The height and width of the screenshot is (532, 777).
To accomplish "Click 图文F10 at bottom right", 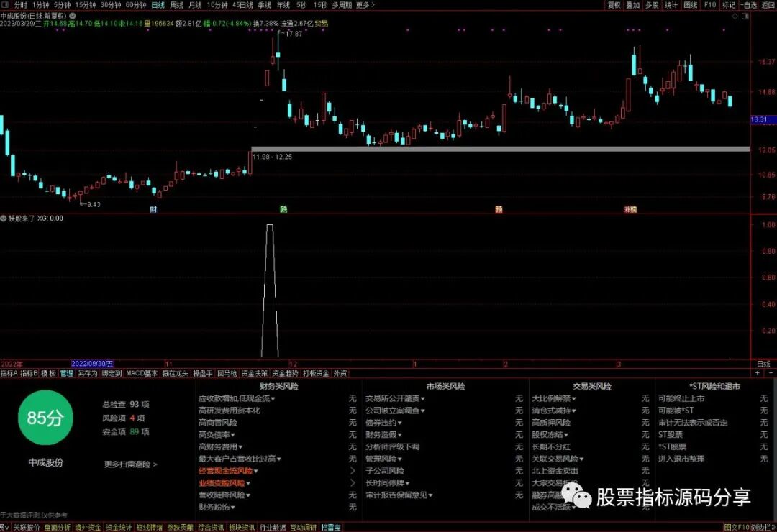I will coord(737,528).
